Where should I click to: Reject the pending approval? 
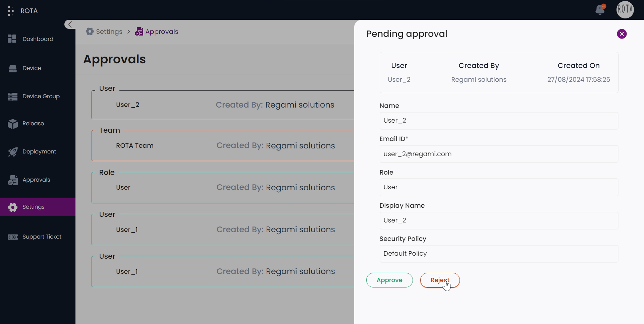[x=440, y=280]
